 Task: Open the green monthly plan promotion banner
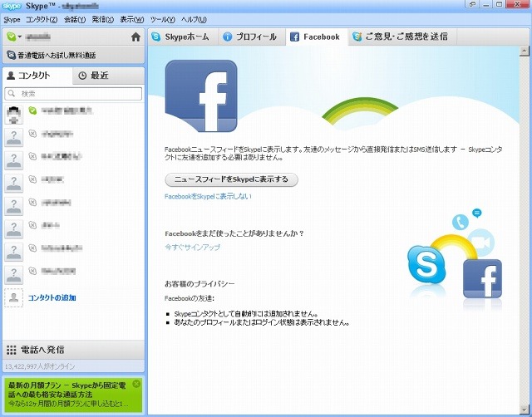[73, 395]
